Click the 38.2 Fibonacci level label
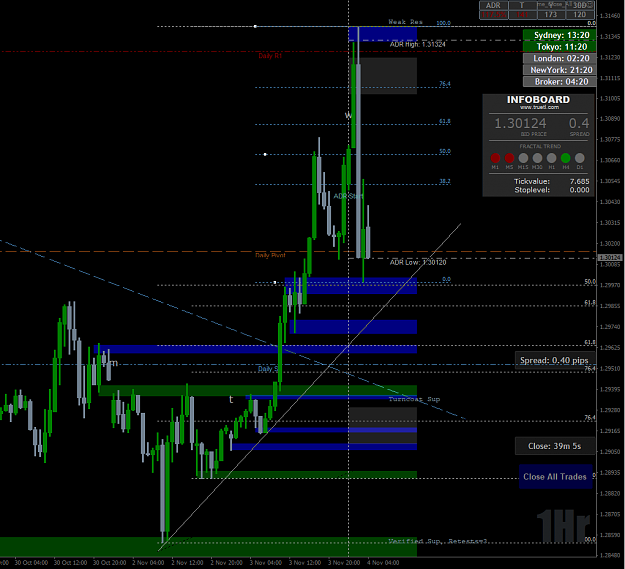Viewport: 625px width, 569px height. pos(445,181)
